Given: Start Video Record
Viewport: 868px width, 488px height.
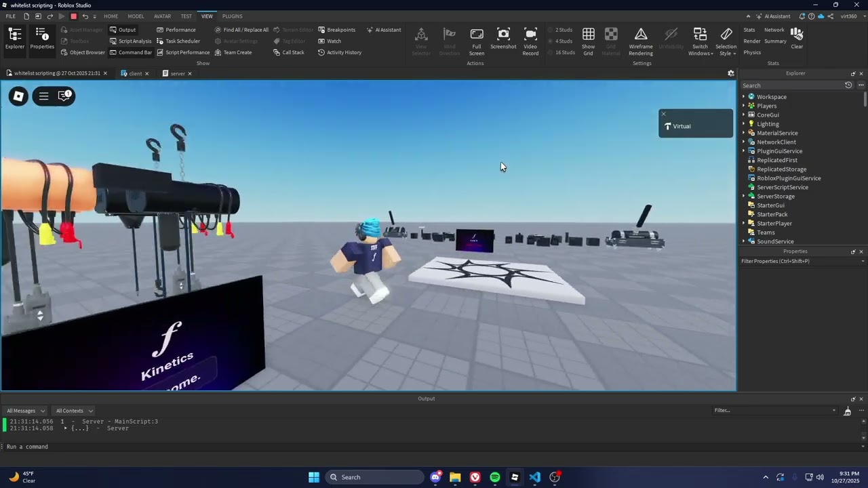Looking at the screenshot, I should coord(530,42).
